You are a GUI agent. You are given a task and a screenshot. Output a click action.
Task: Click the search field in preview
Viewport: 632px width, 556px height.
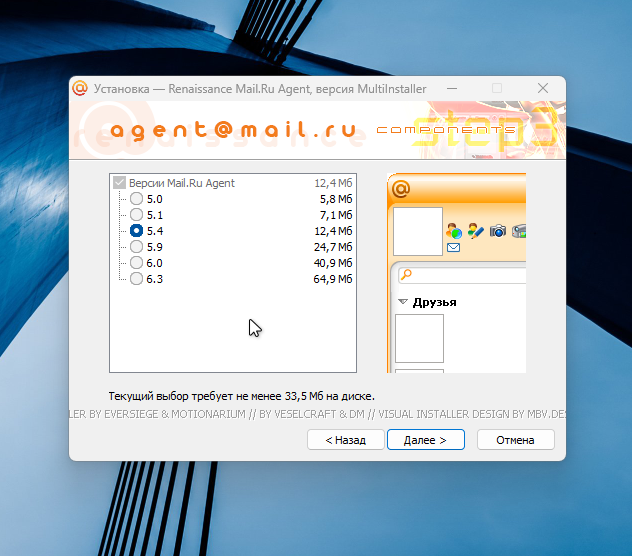462,275
